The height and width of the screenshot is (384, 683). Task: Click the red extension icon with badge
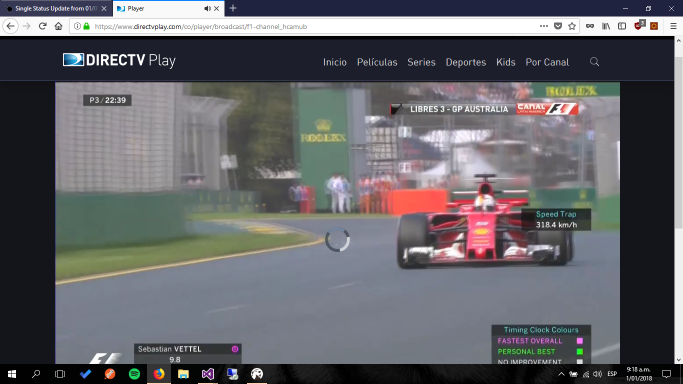[x=639, y=25]
